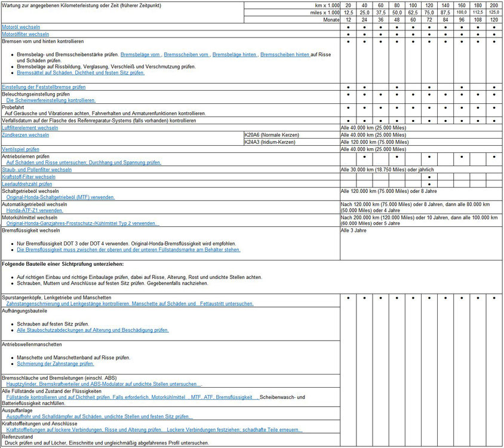Select the 'K20A6 (Normale Kerzen)' table cell

coord(272,135)
